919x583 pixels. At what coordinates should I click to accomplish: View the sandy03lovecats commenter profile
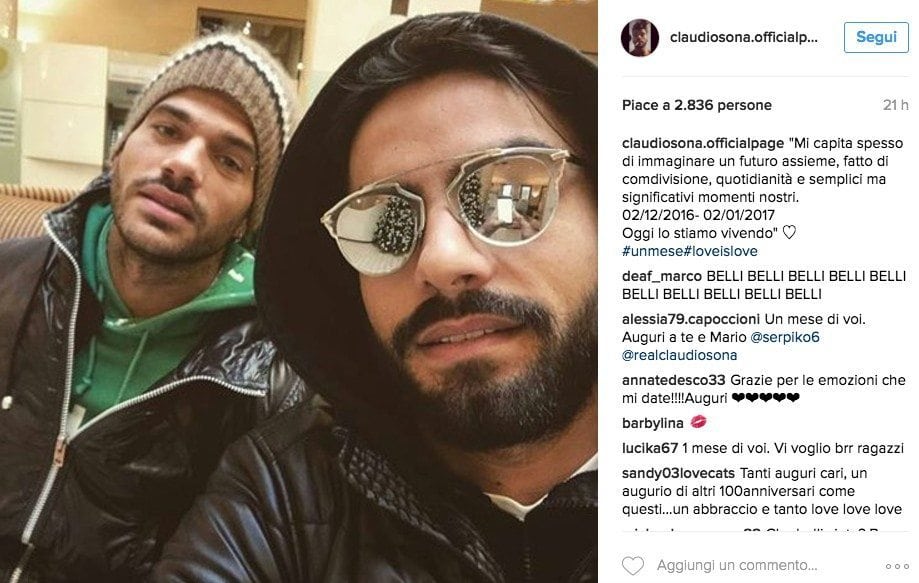click(678, 473)
